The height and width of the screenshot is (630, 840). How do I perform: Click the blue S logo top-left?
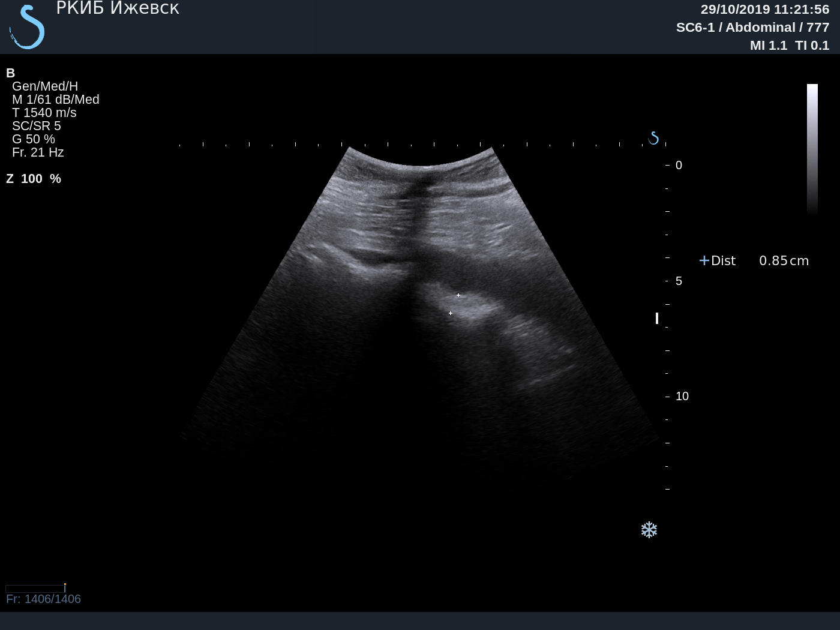(28, 27)
